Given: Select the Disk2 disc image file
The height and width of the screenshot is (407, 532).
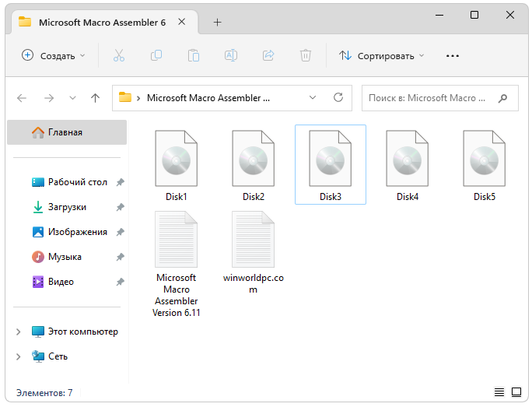Looking at the screenshot, I should (253, 165).
